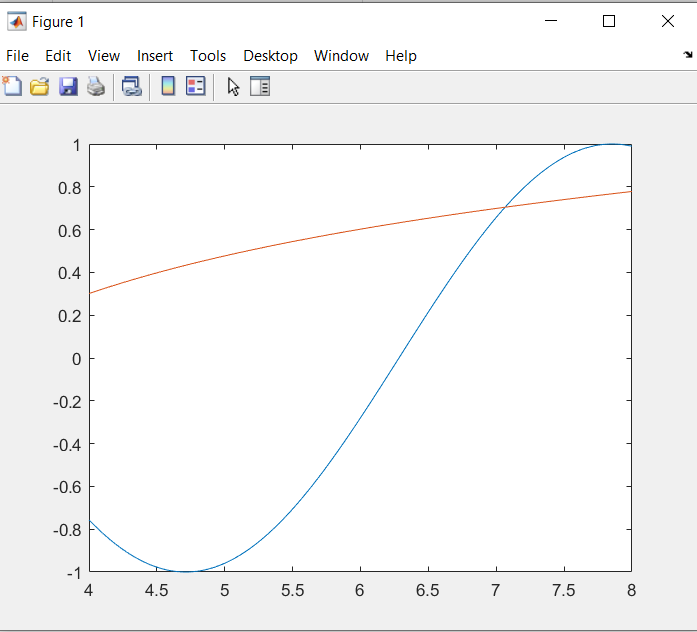Click the MATLAB logo in the title bar
Viewport: 697px width, 632px height.
pyautogui.click(x=17, y=21)
